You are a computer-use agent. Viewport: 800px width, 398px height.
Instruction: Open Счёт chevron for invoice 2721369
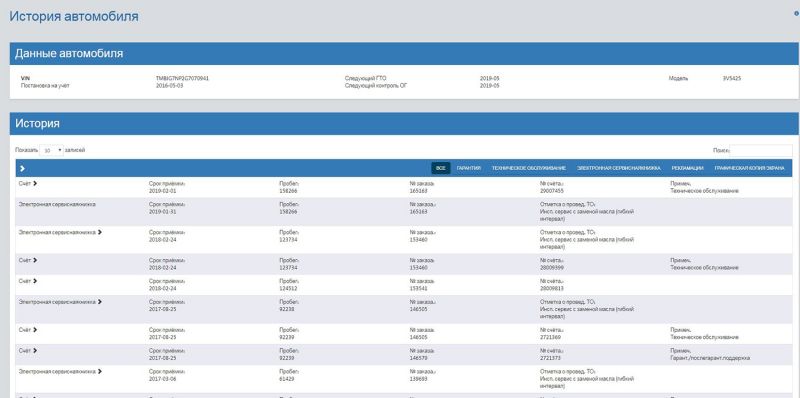(x=35, y=330)
